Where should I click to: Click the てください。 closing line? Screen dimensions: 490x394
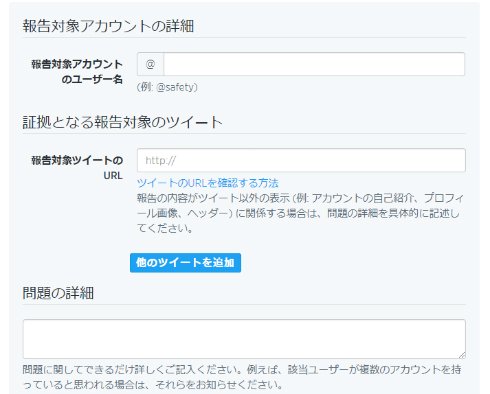point(165,229)
